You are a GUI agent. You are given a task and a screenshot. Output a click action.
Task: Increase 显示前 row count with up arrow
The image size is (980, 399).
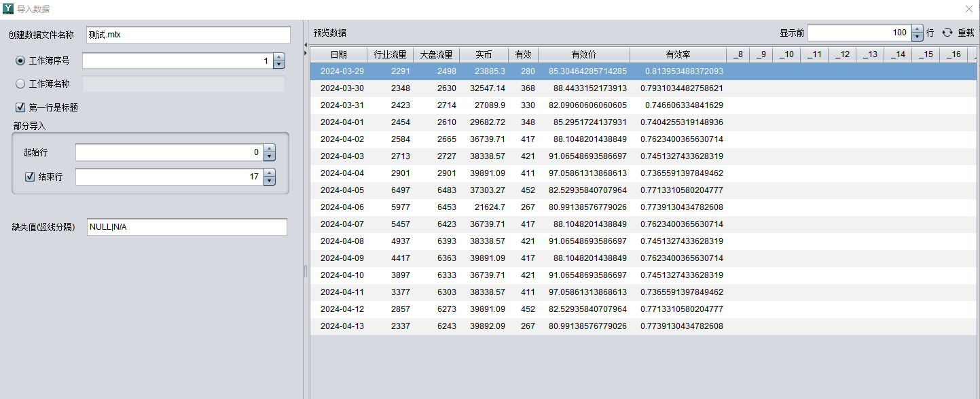point(918,29)
